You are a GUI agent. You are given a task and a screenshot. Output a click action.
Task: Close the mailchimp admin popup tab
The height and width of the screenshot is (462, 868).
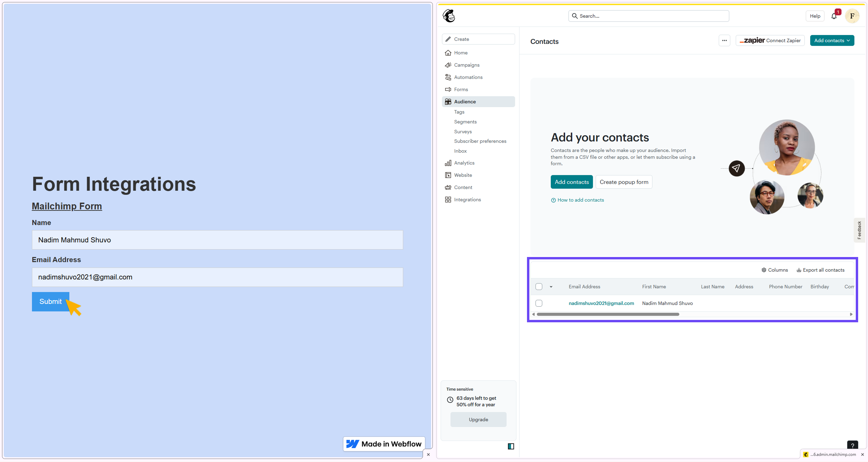862,455
